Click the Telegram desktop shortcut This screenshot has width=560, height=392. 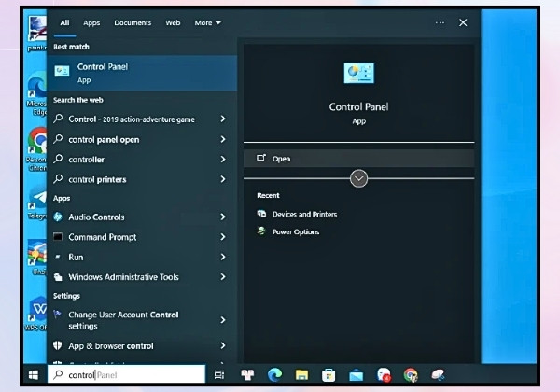point(37,204)
